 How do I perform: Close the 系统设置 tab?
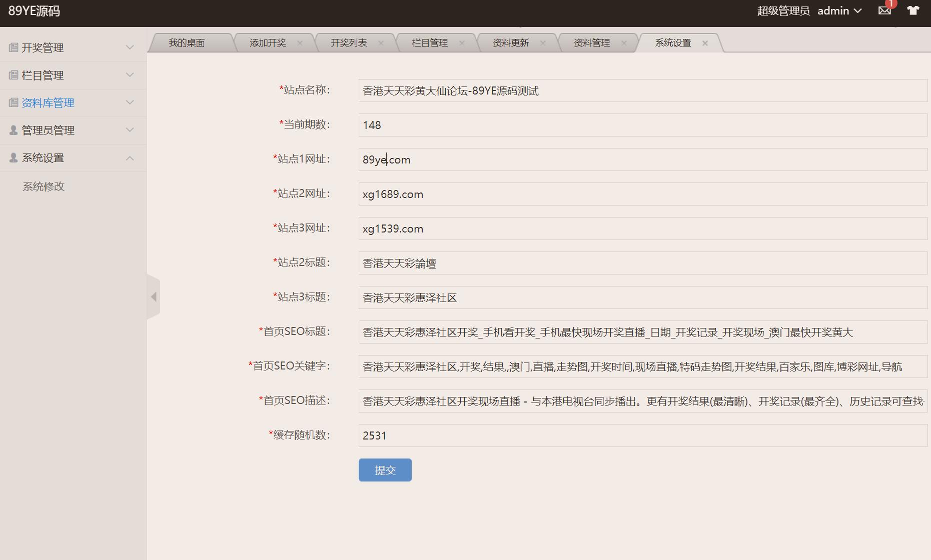(x=705, y=43)
